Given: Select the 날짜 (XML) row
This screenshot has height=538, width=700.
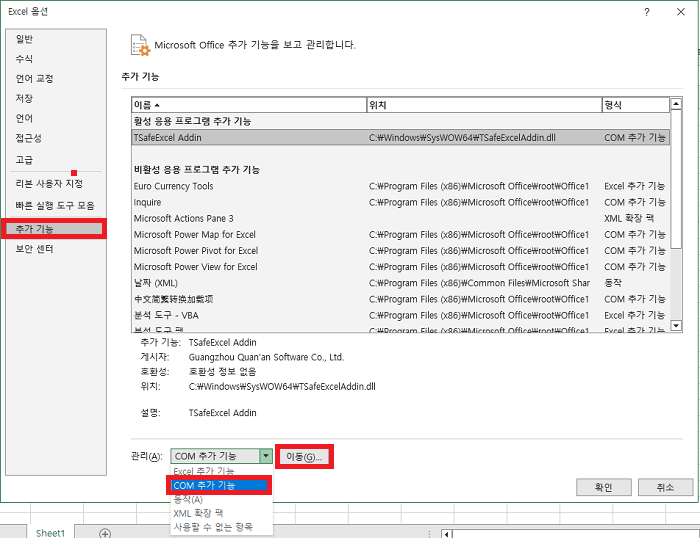Looking at the screenshot, I should (401, 283).
